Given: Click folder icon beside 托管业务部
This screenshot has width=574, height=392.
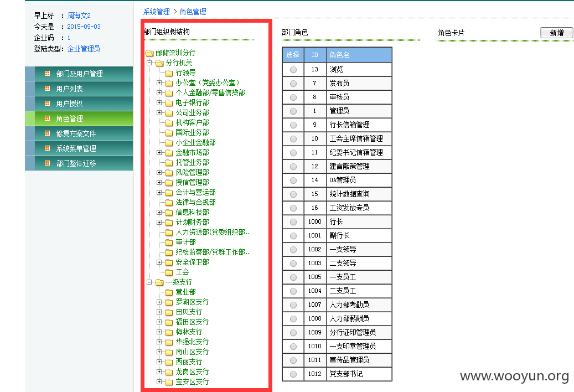Looking at the screenshot, I should click(x=169, y=163).
